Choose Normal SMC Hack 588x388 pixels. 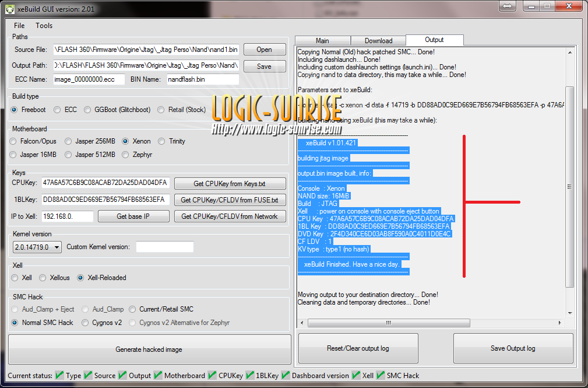point(43,323)
